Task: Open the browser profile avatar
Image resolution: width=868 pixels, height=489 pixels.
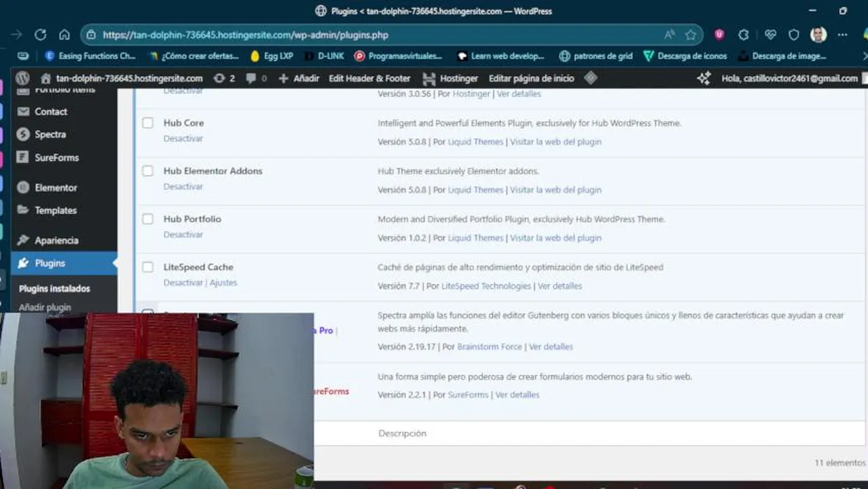Action: (x=818, y=35)
